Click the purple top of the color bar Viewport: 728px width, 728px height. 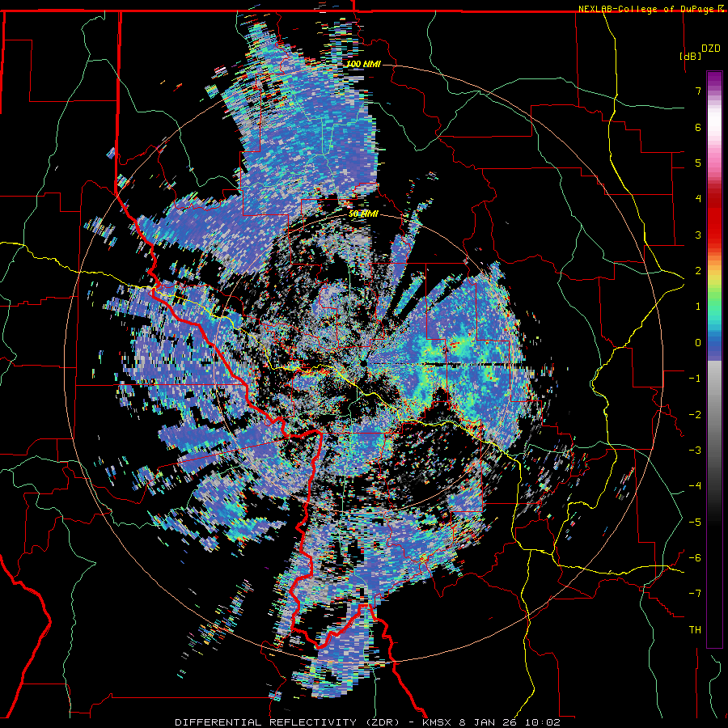[714, 79]
